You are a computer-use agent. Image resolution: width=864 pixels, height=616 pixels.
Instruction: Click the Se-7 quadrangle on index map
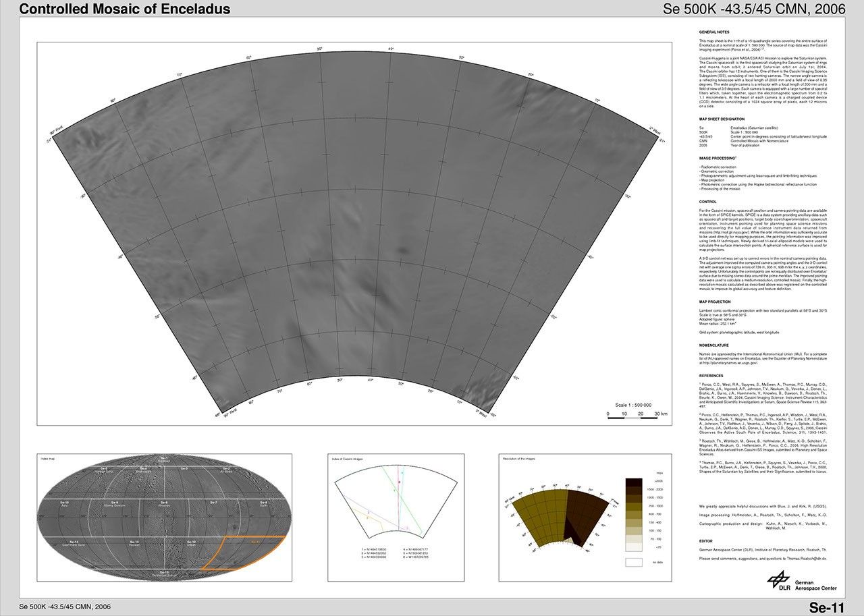click(x=213, y=504)
